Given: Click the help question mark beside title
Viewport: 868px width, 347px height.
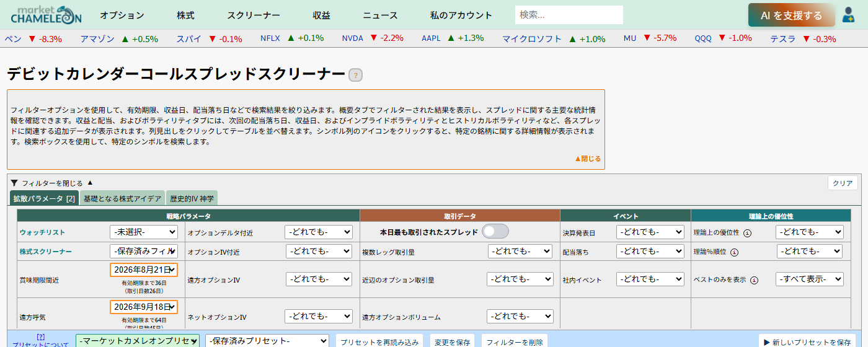Looking at the screenshot, I should [x=355, y=76].
